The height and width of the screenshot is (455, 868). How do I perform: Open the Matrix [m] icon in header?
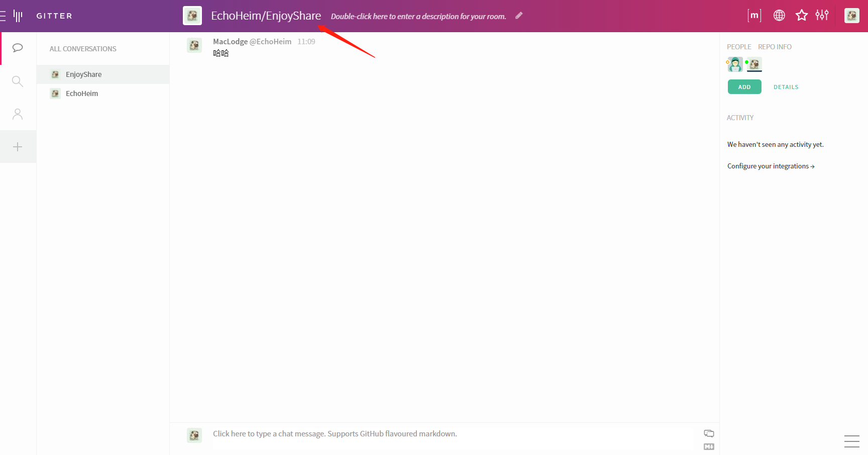coord(754,16)
